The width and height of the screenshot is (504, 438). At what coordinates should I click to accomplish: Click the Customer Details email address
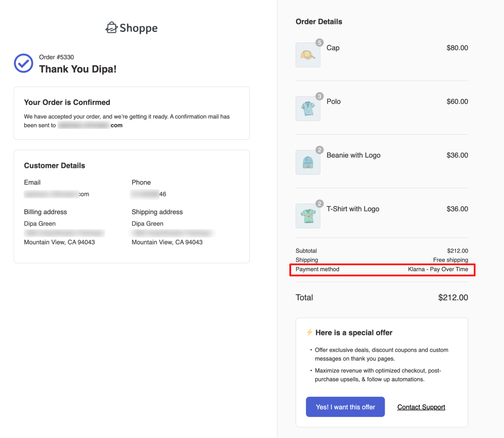(56, 194)
